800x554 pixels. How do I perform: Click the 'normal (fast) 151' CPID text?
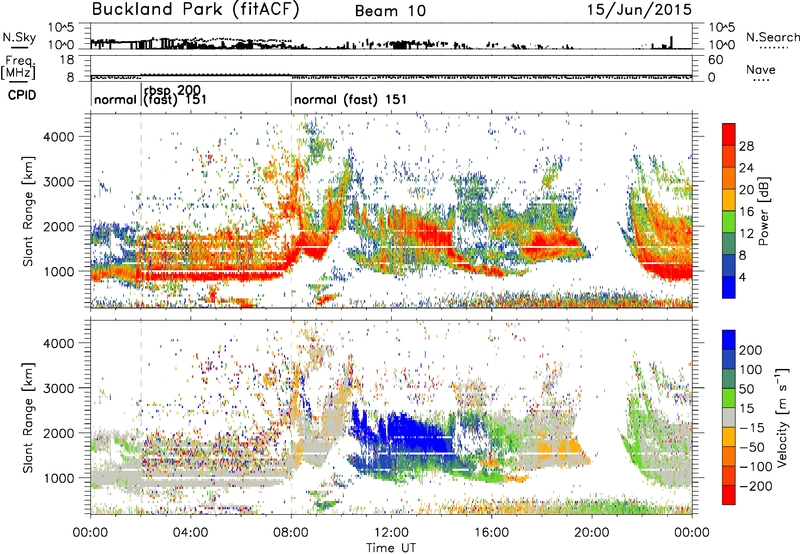tap(351, 99)
